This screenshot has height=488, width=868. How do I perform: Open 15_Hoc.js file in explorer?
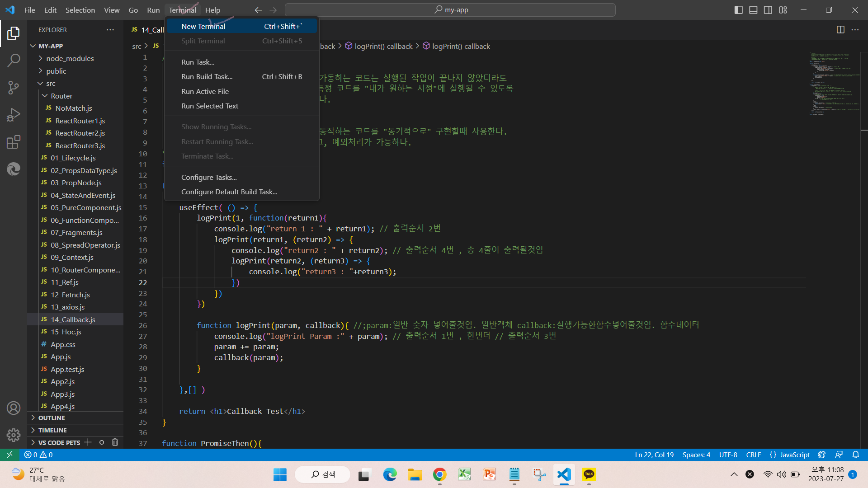coord(66,332)
